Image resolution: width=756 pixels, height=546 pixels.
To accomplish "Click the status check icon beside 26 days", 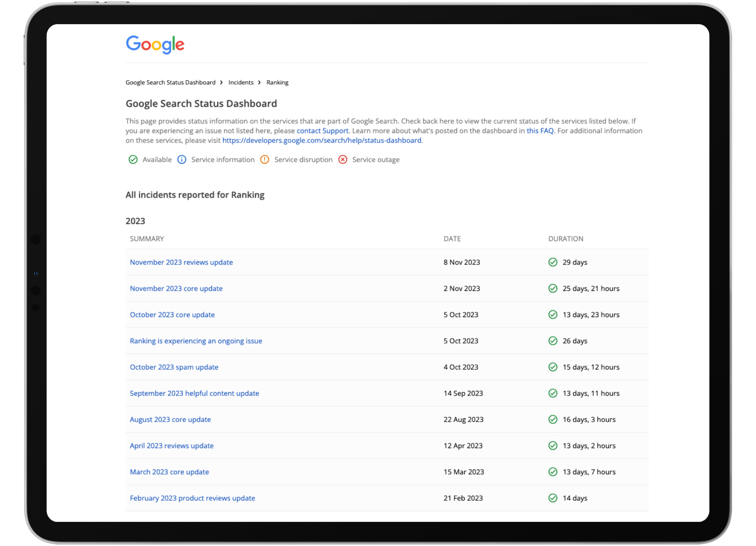I will point(553,341).
